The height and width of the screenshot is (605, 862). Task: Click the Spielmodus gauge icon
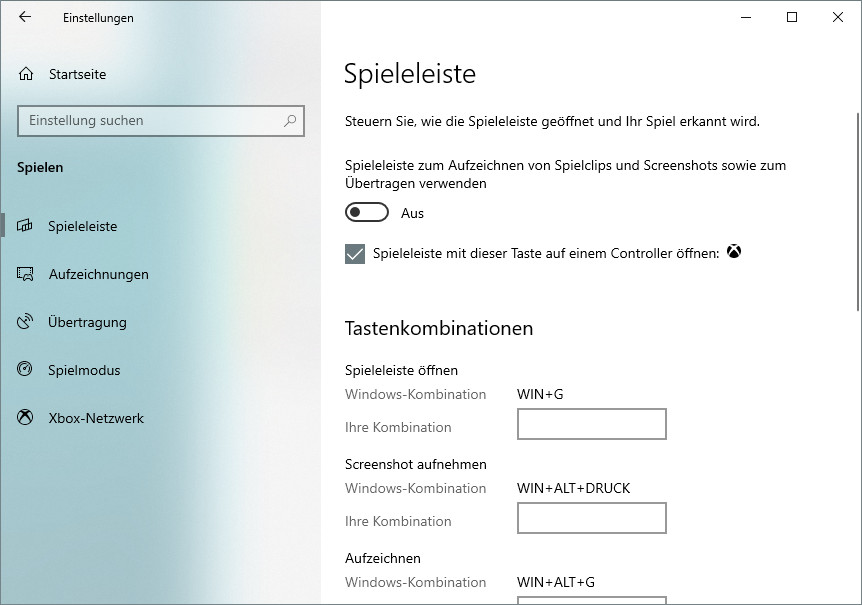tap(27, 370)
